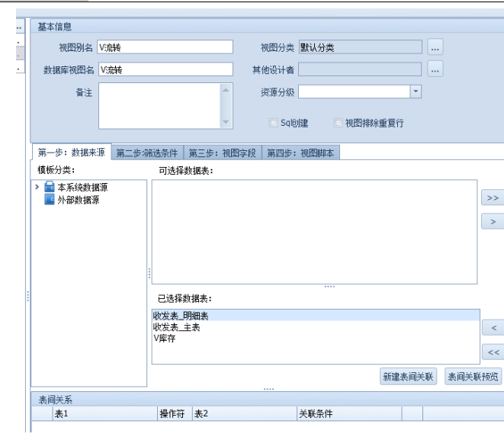Image resolution: width=504 pixels, height=437 pixels.
Task: Open the 第四步:视图脚本 tab
Action: [x=300, y=153]
